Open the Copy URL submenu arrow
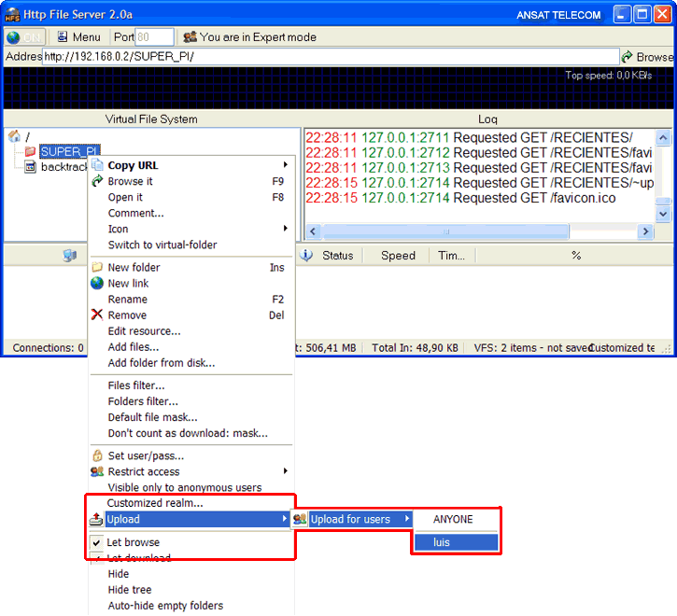Viewport: 677px width, 616px height. point(285,165)
